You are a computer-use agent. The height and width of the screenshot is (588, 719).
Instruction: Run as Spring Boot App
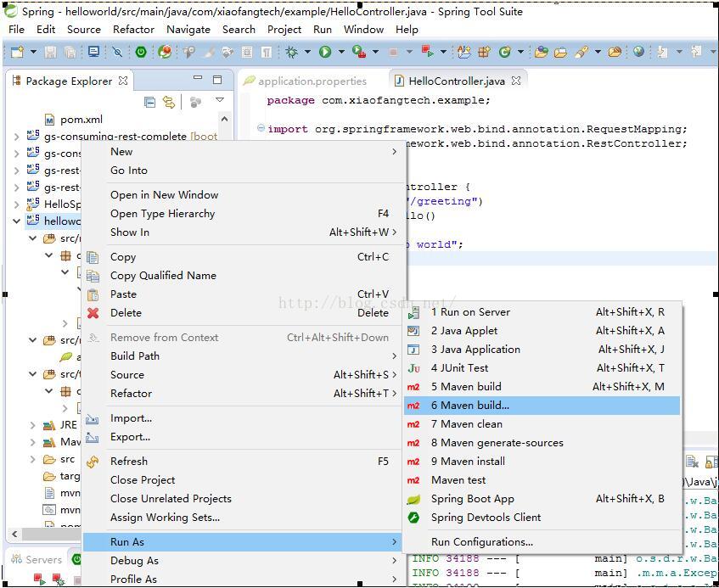[x=542, y=499]
